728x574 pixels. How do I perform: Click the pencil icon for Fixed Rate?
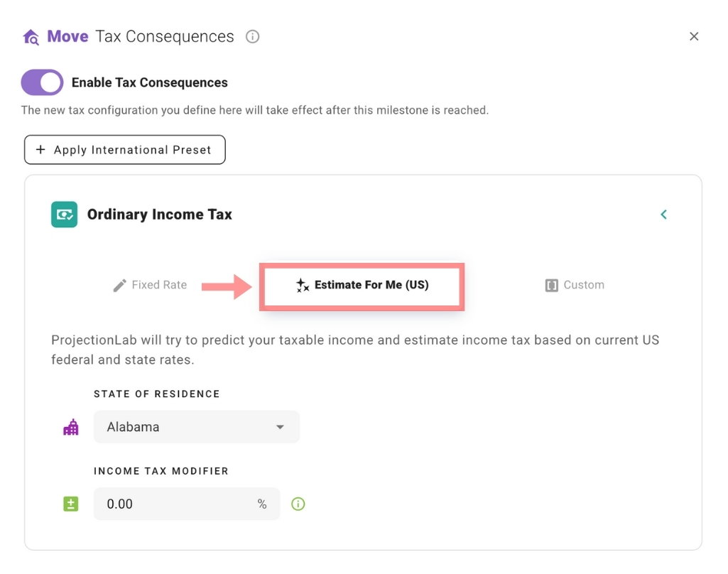click(x=119, y=286)
